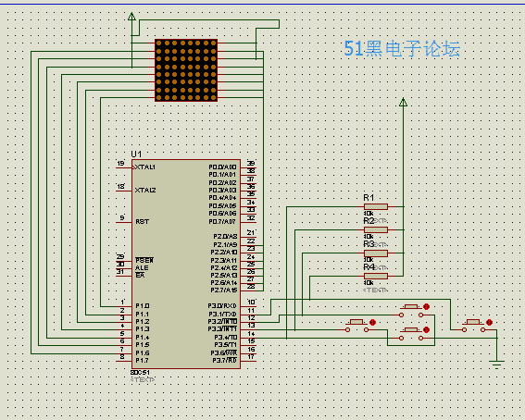Image resolution: width=525 pixels, height=420 pixels.
Task: Click the power terminal arrow above the LED matrix
Action: coord(131,17)
